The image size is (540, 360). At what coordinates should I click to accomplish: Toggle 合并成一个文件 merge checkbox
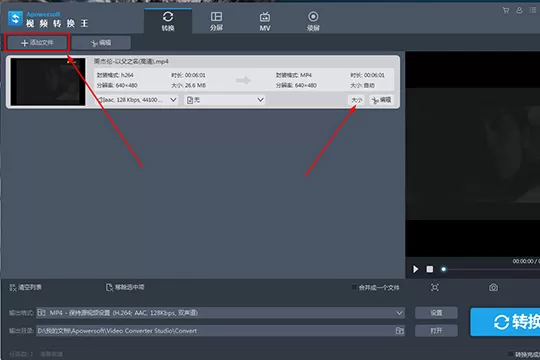(354, 287)
